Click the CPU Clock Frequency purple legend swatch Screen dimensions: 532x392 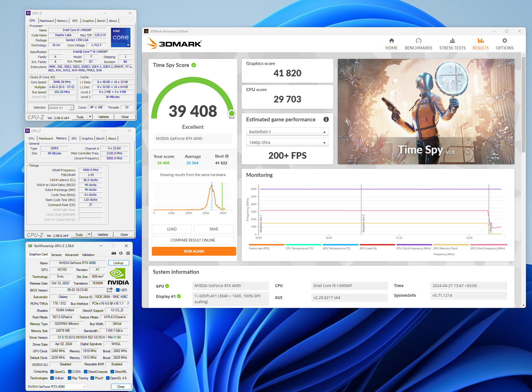point(414,245)
